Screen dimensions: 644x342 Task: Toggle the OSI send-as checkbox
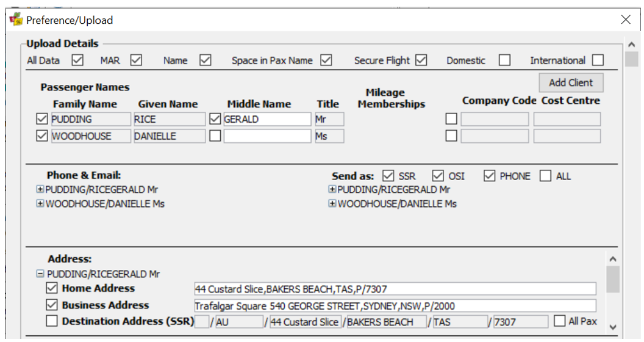(438, 176)
